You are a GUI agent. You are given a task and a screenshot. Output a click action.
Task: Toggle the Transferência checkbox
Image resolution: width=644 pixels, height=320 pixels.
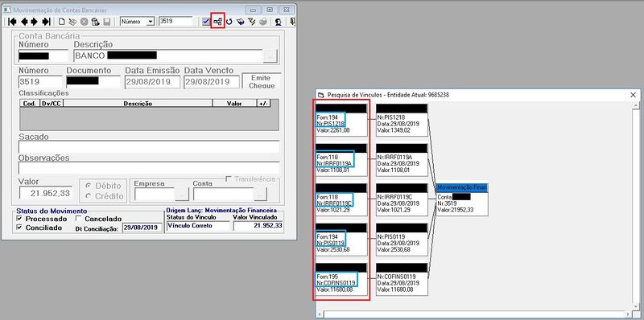tap(229, 178)
